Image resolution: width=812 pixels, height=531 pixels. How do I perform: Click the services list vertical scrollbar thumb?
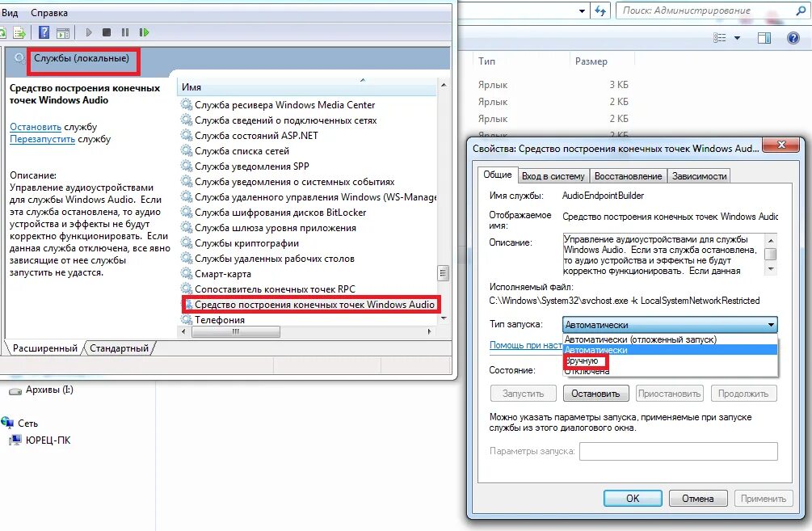click(443, 273)
